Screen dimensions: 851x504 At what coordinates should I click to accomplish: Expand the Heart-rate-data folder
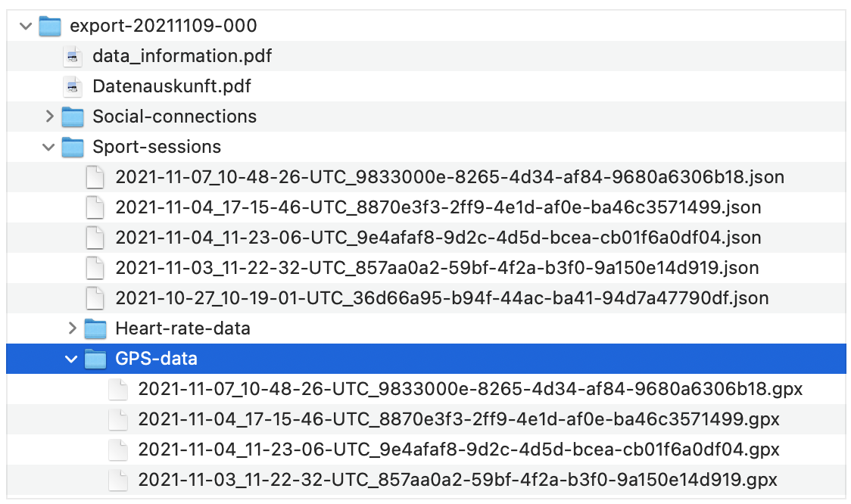click(x=72, y=328)
